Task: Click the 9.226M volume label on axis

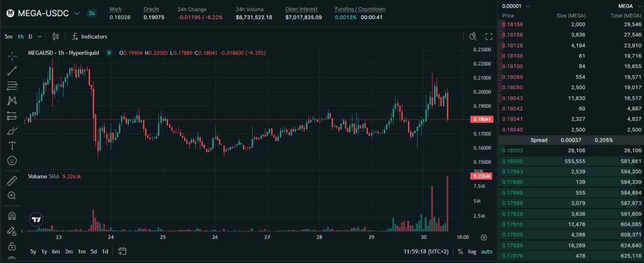Action: click(x=482, y=176)
